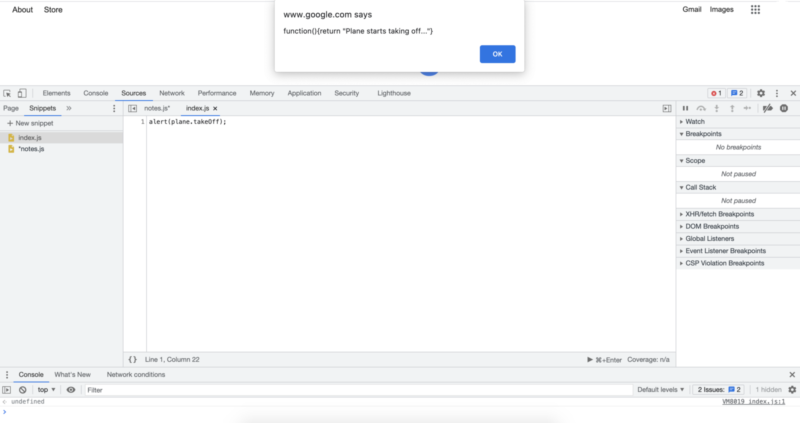
Task: Toggle the live expression eye icon
Action: point(71,390)
